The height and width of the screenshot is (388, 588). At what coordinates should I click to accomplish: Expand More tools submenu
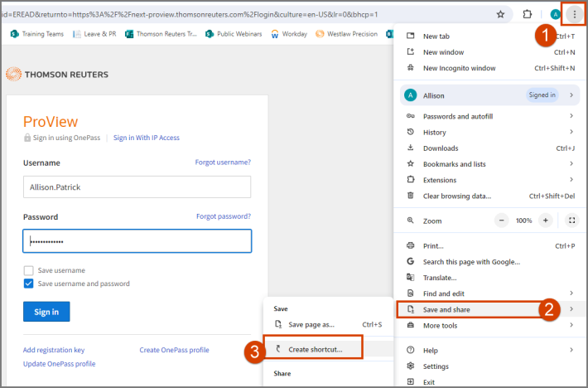pos(490,325)
